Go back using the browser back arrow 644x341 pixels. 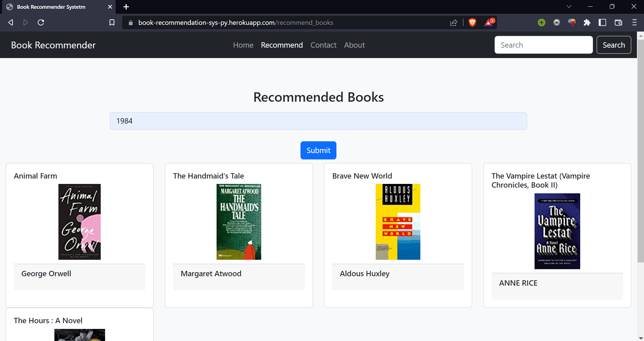(x=11, y=22)
